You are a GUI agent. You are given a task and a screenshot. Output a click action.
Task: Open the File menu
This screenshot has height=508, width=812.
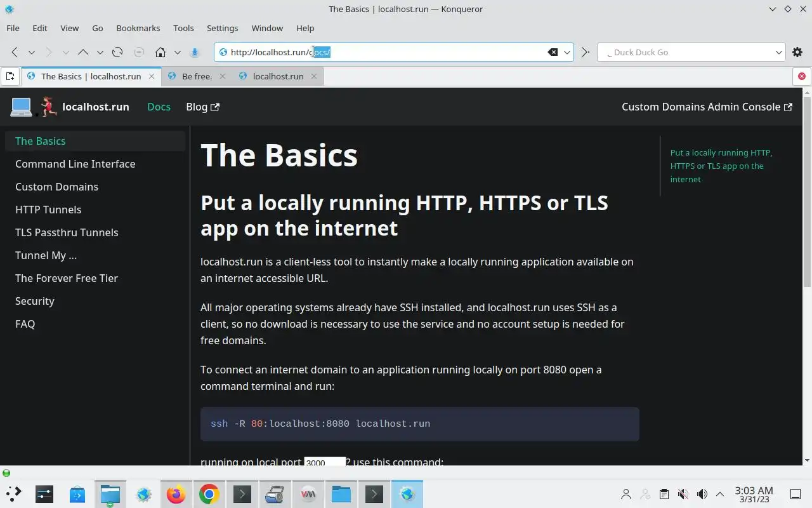tap(13, 28)
